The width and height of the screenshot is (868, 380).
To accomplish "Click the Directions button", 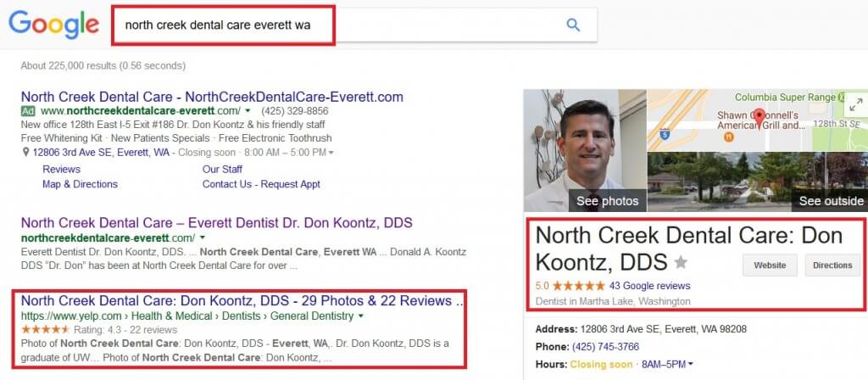I will coord(832,265).
